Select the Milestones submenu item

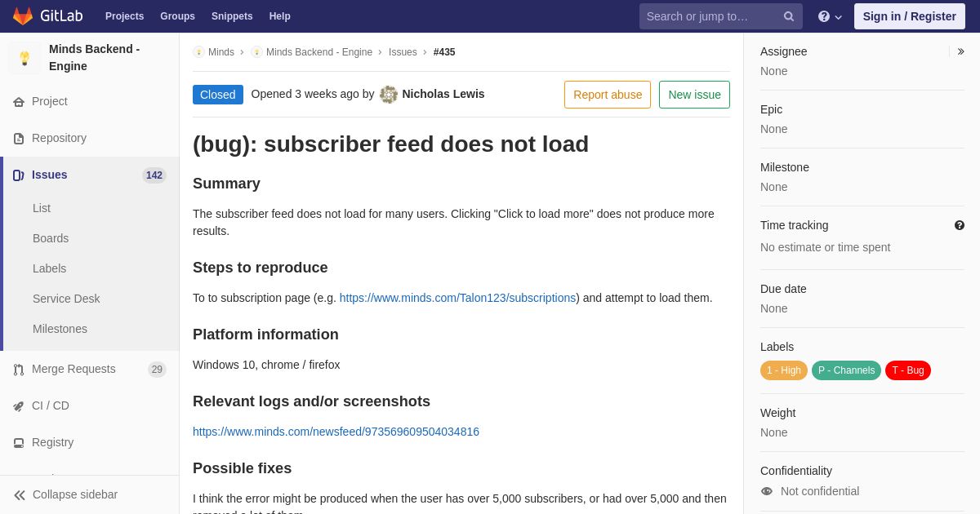pyautogui.click(x=60, y=329)
